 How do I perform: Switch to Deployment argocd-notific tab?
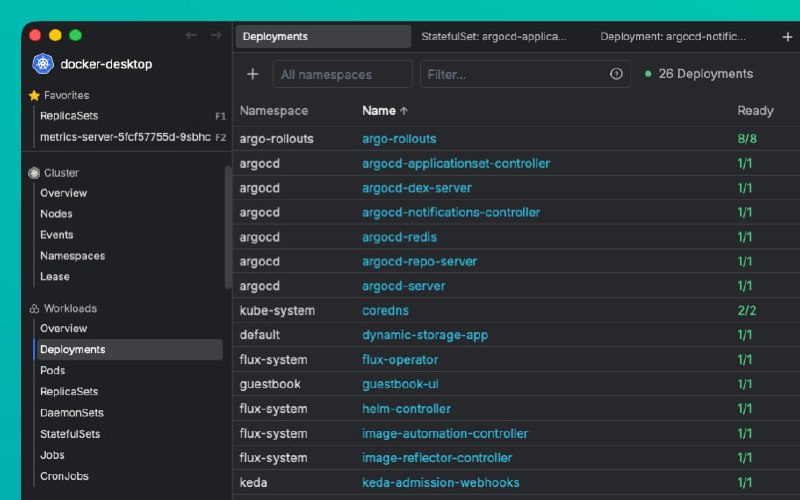(x=672, y=37)
